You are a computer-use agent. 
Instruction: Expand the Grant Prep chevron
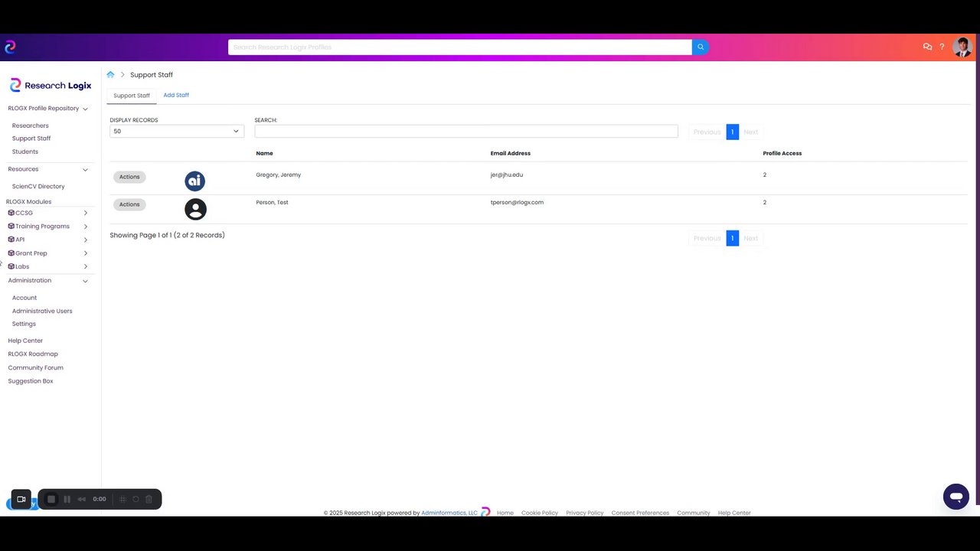coord(85,253)
